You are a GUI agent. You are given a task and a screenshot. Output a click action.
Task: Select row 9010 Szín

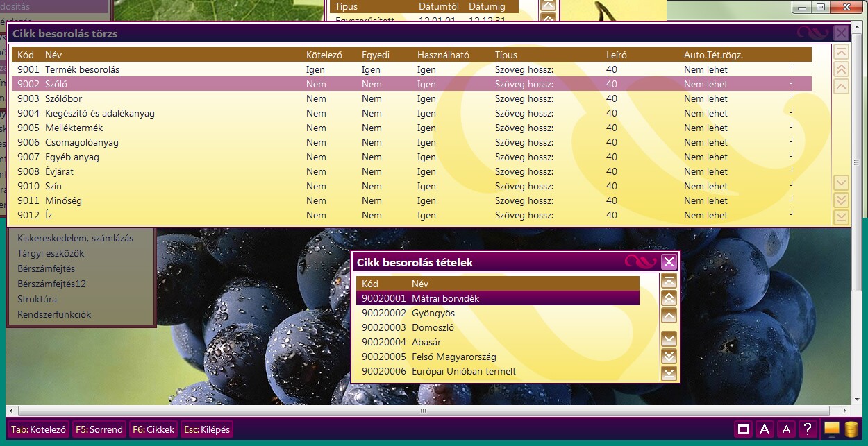411,186
